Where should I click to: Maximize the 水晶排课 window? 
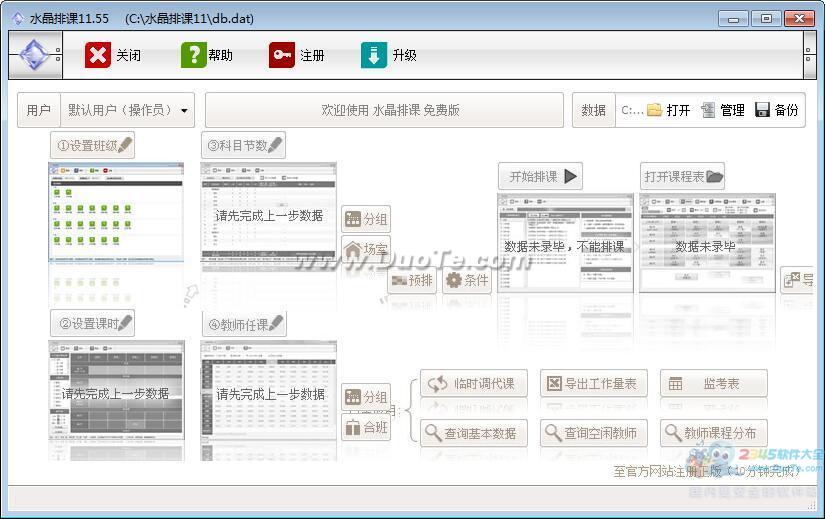[766, 19]
